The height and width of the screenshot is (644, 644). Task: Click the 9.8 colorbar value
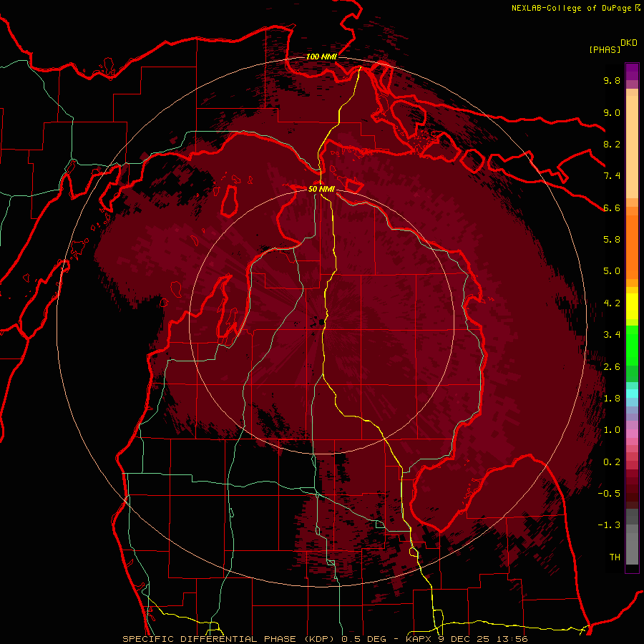[612, 80]
